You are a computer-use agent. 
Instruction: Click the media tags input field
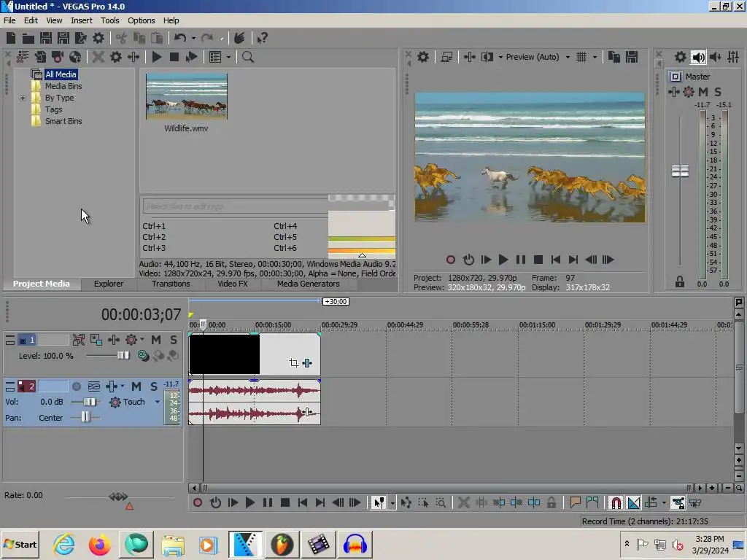(236, 206)
